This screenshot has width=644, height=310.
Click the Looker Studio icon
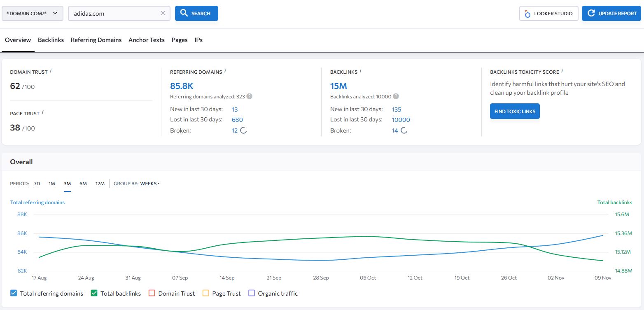527,13
